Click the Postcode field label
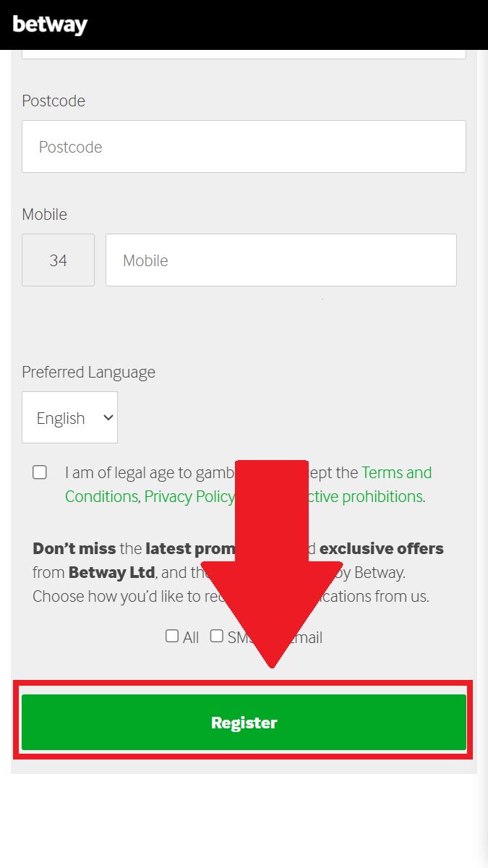The width and height of the screenshot is (488, 868). point(53,101)
